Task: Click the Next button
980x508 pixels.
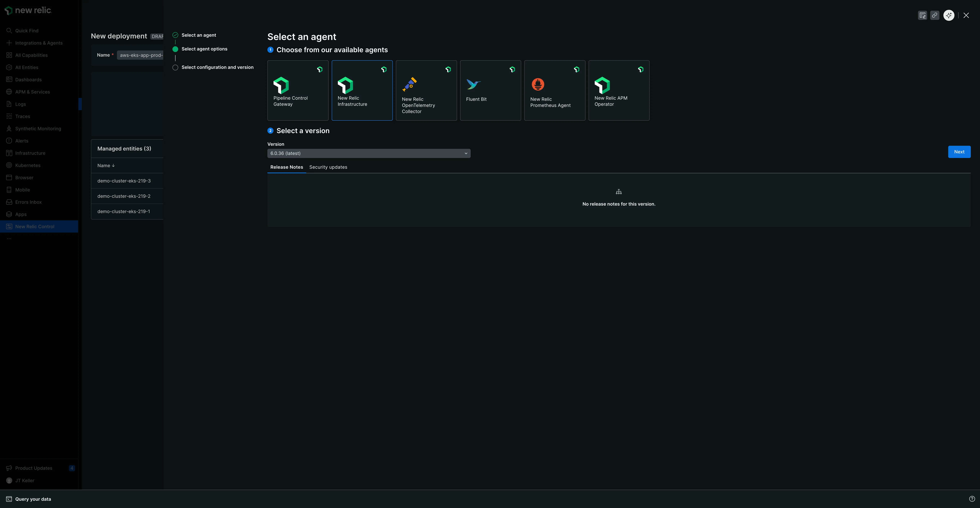Action: 959,152
